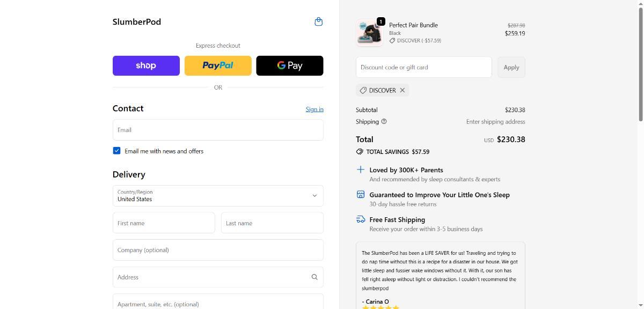This screenshot has height=309, width=644.
Task: Click the Perfect Pair Bundle product thumbnail
Action: pyautogui.click(x=369, y=33)
